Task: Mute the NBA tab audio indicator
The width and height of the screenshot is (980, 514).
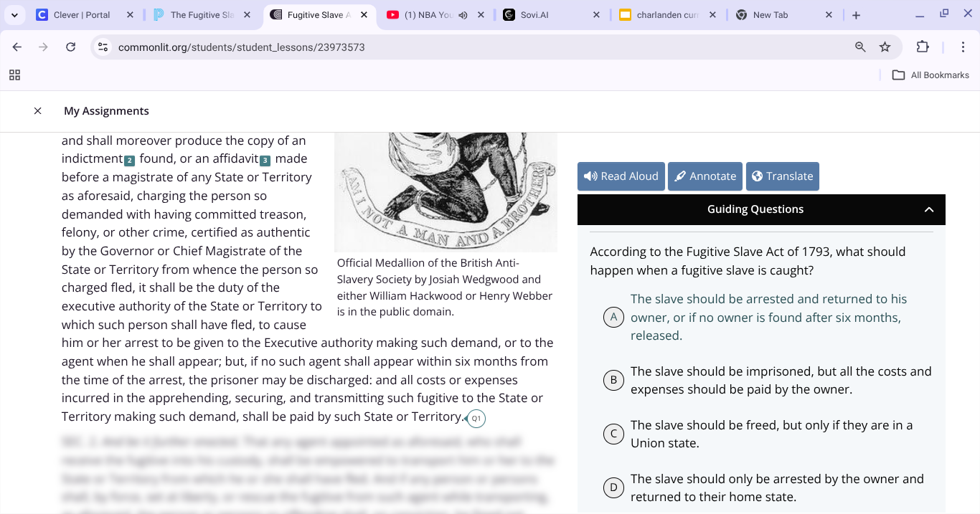Action: pos(463,14)
